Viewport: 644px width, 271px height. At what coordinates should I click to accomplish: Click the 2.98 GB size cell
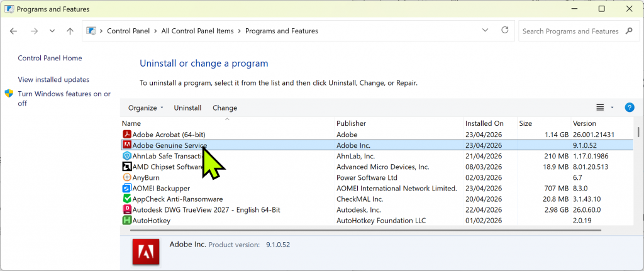[x=555, y=210]
